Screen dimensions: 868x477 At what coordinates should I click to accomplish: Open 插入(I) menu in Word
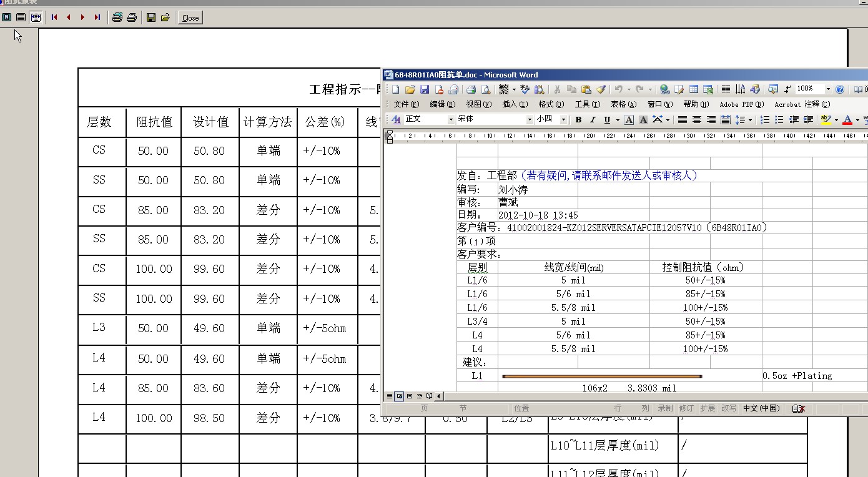pos(515,104)
